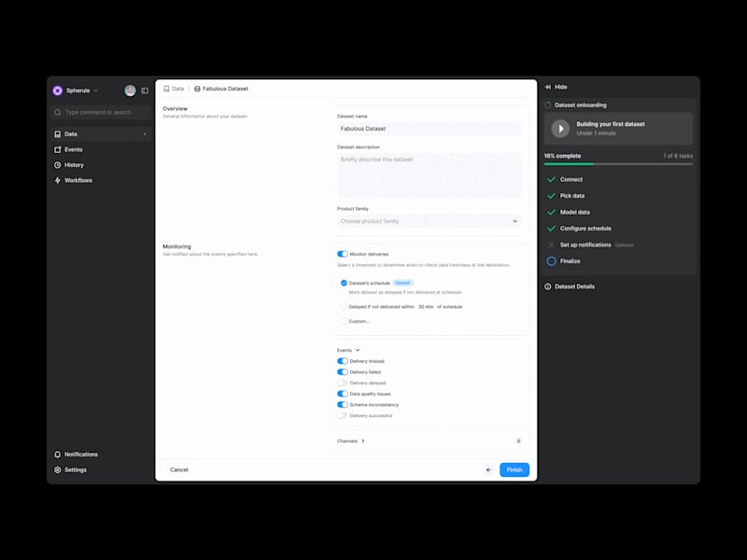Click the 30 min delay value

coord(426,307)
